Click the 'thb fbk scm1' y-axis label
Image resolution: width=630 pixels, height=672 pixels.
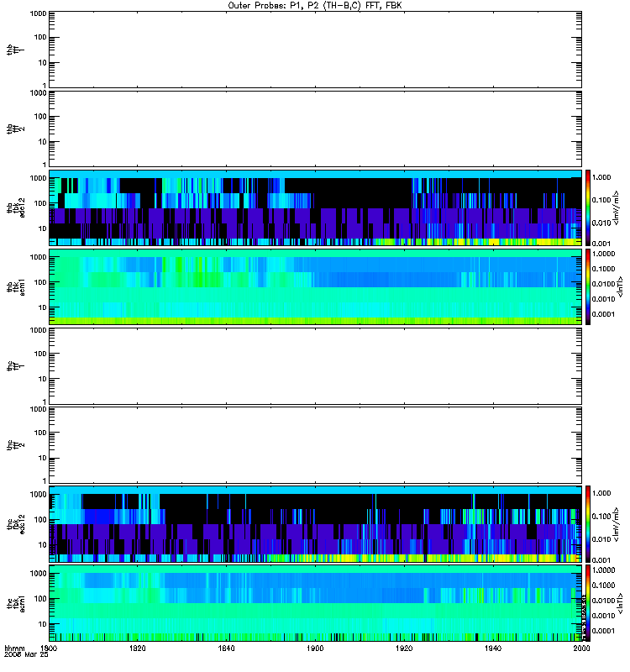pyautogui.click(x=16, y=286)
